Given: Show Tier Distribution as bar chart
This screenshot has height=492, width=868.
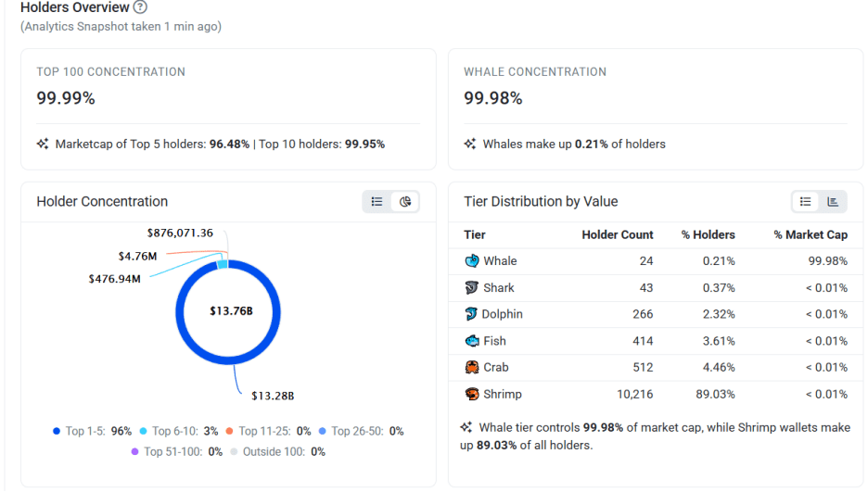Looking at the screenshot, I should click(x=833, y=201).
